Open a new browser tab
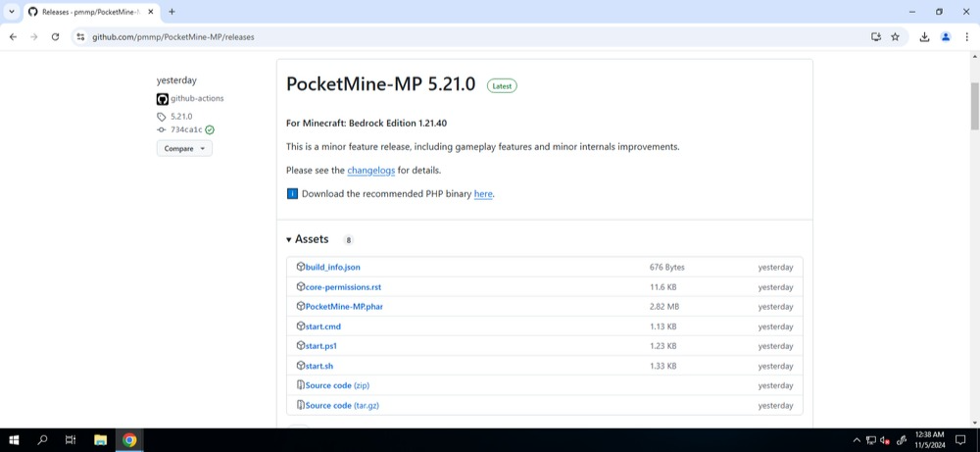 (x=171, y=11)
